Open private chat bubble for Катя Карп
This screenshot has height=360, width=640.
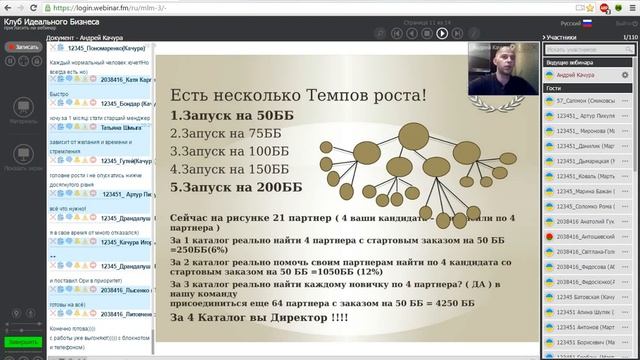click(x=69, y=79)
